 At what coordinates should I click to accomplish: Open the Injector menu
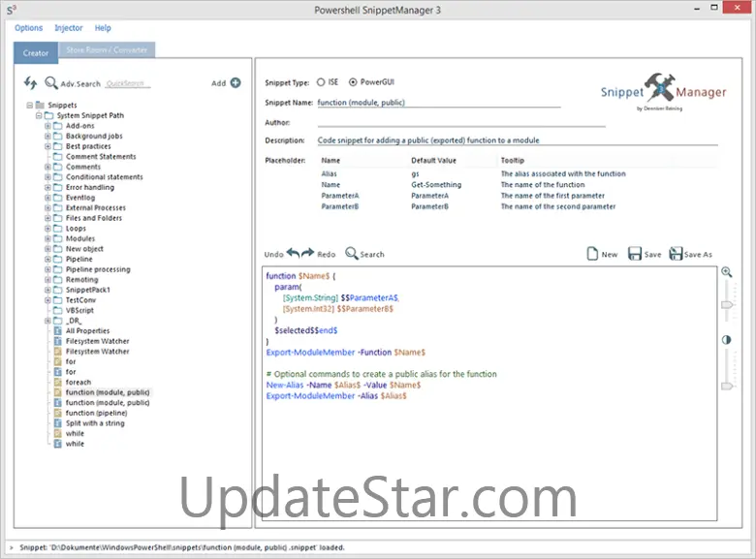tap(69, 28)
